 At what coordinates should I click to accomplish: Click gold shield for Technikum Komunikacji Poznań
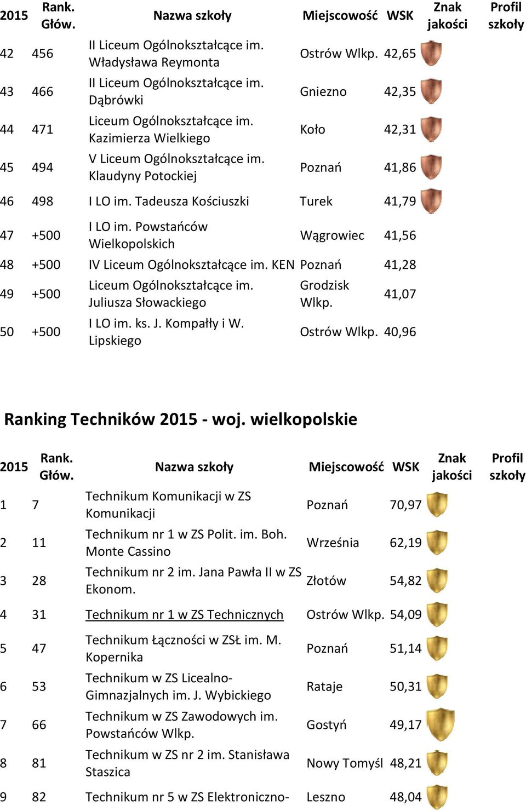(437, 505)
